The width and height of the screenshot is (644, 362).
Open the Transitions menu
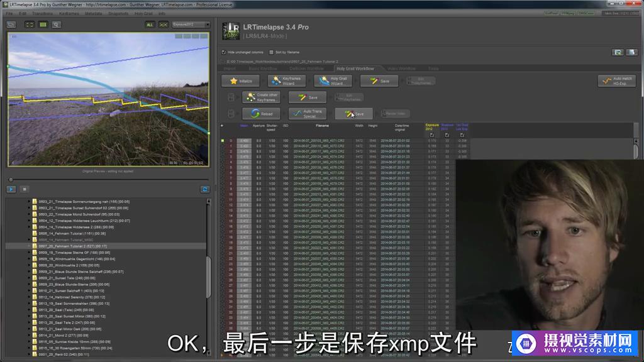tap(42, 14)
